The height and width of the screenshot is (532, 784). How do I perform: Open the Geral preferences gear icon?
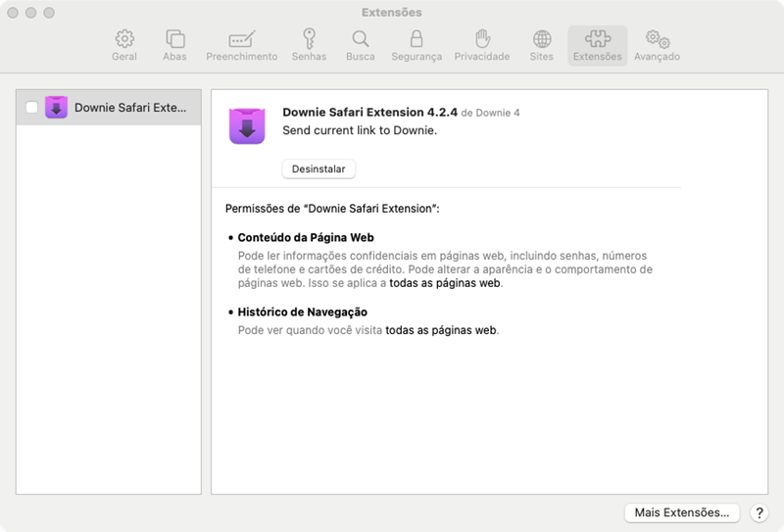(x=124, y=39)
